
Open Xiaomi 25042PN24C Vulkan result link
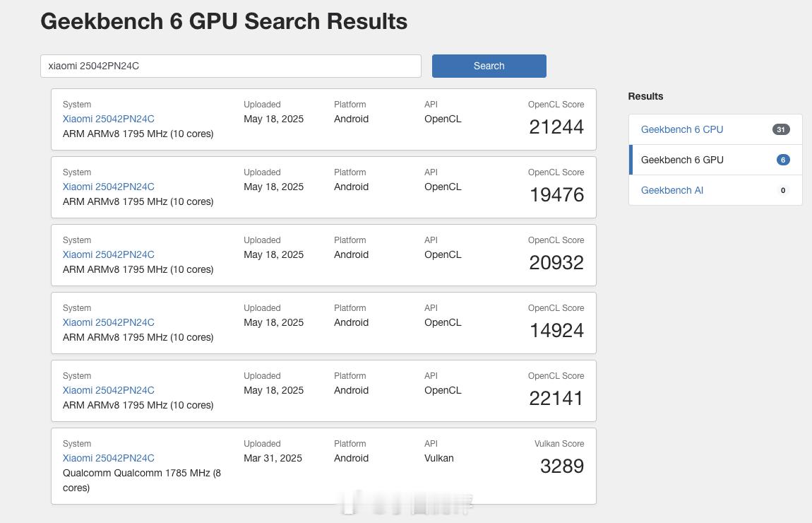[x=108, y=458]
